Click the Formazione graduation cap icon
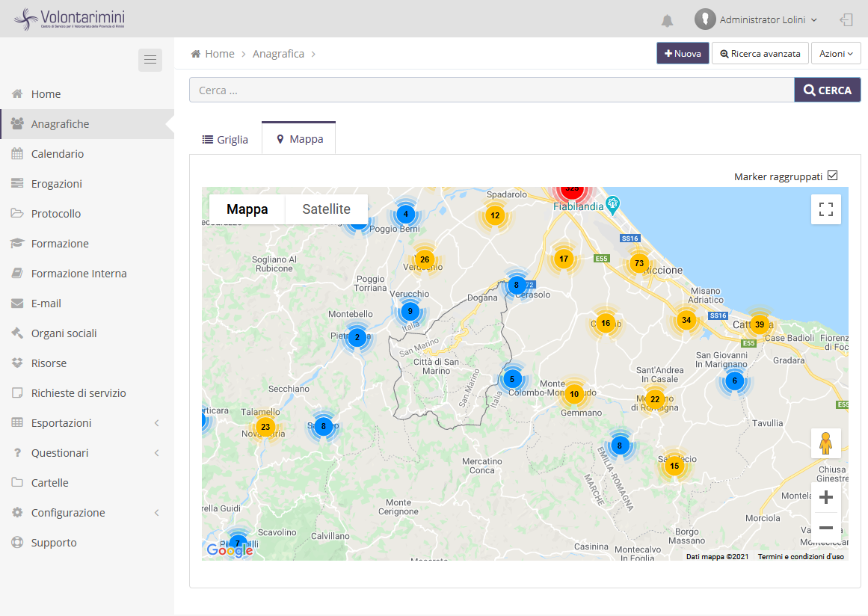Image resolution: width=868 pixels, height=616 pixels. [x=17, y=243]
